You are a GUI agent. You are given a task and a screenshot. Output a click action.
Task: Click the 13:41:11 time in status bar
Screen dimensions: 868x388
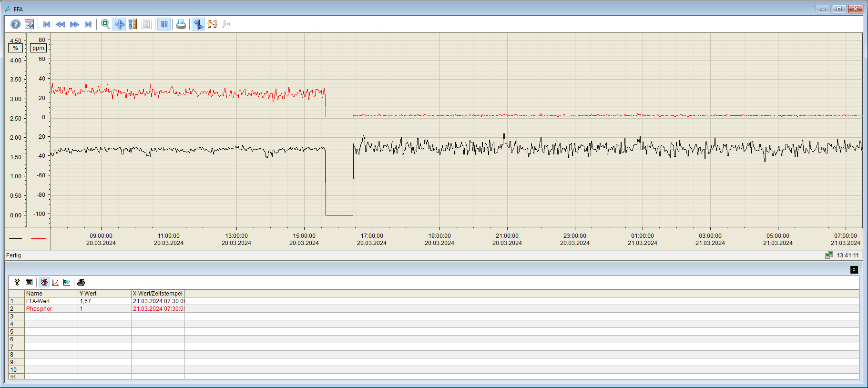(848, 255)
